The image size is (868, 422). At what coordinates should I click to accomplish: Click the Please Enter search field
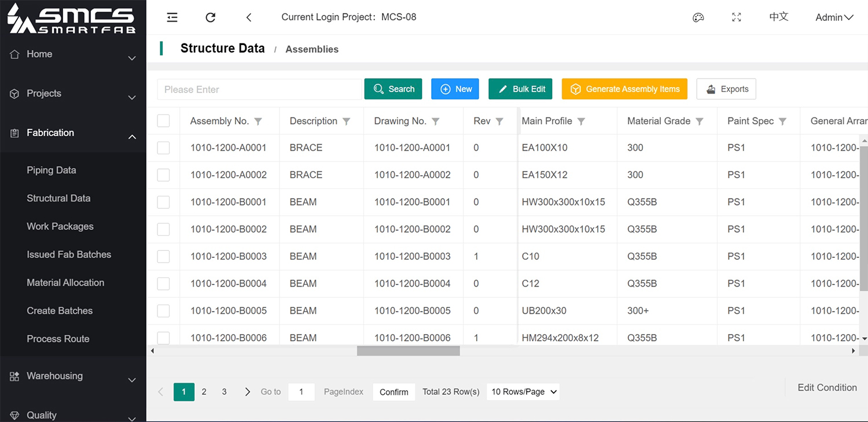(259, 90)
